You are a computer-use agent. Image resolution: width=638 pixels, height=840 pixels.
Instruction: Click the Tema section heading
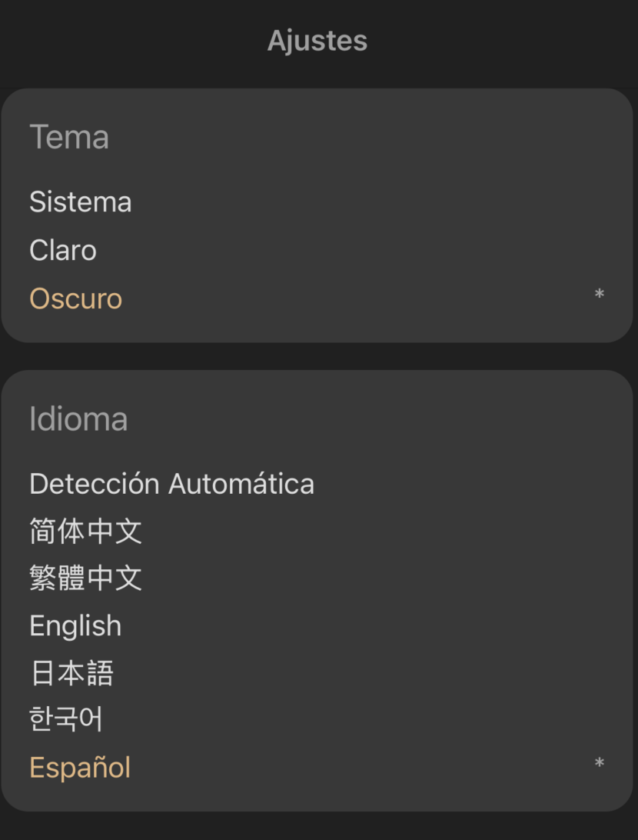(x=69, y=138)
